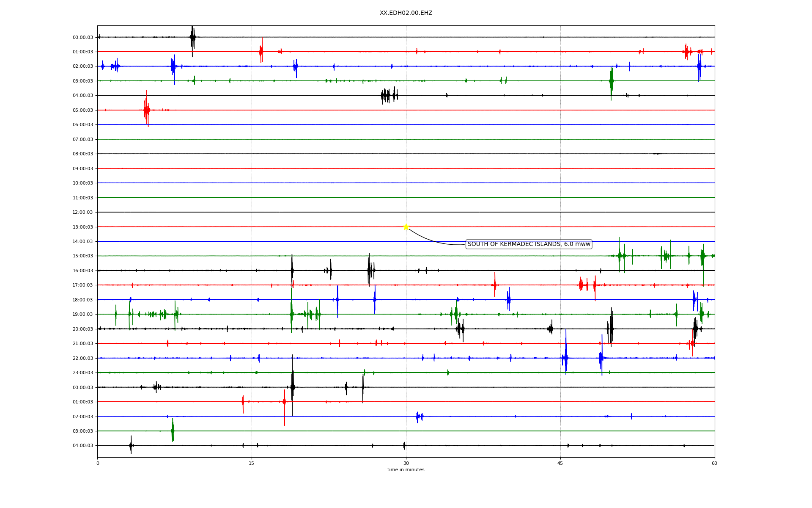Click the 05:00:03 time label
This screenshot has width=812, height=508.
pyautogui.click(x=83, y=110)
